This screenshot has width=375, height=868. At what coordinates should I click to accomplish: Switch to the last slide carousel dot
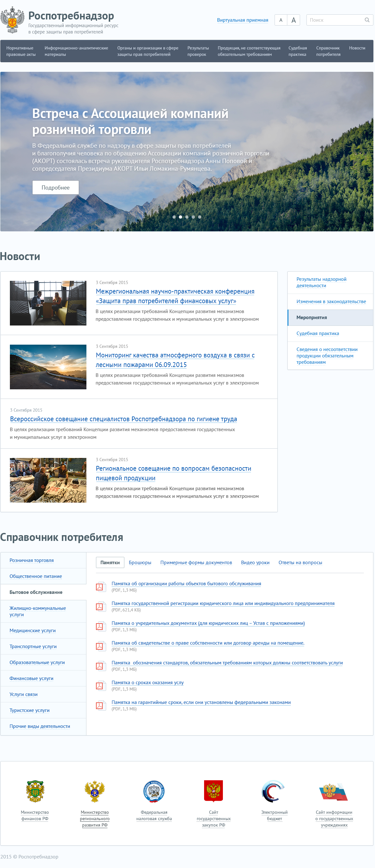pos(200,217)
